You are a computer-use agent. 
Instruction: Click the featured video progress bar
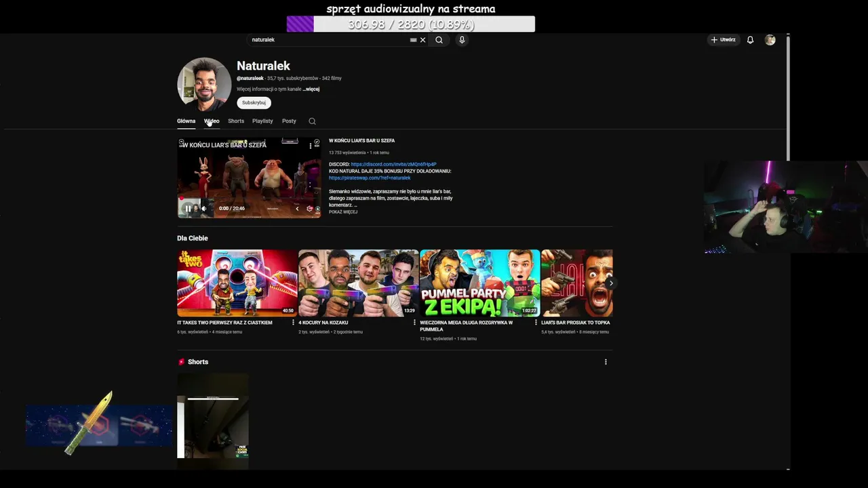[249, 199]
